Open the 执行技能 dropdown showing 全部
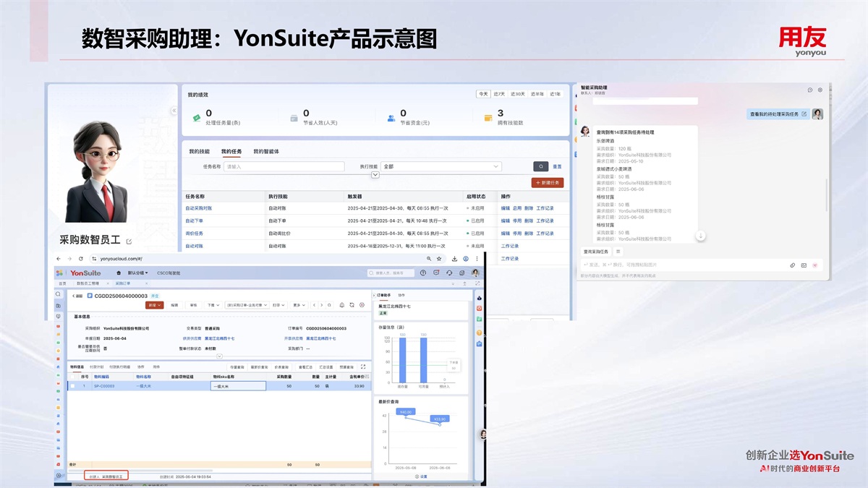 pos(441,166)
